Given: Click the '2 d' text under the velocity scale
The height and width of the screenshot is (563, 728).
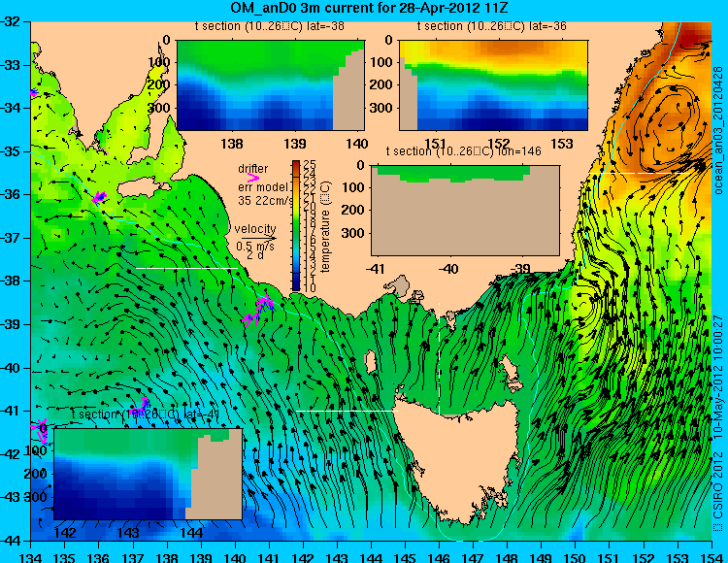Looking at the screenshot, I should (x=255, y=255).
